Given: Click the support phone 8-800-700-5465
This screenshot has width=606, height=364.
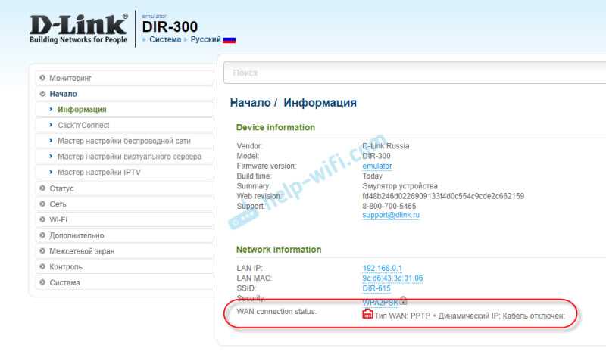Looking at the screenshot, I should 389,206.
